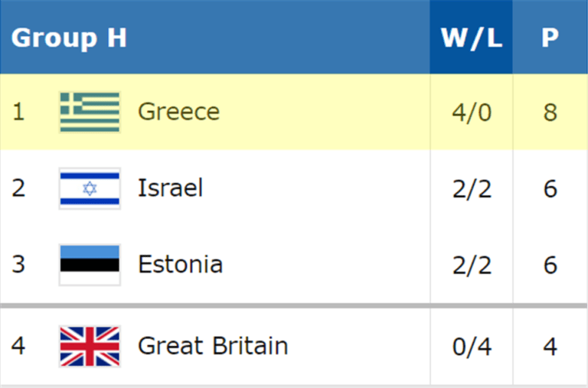Click the Estonia flag icon

tap(90, 265)
